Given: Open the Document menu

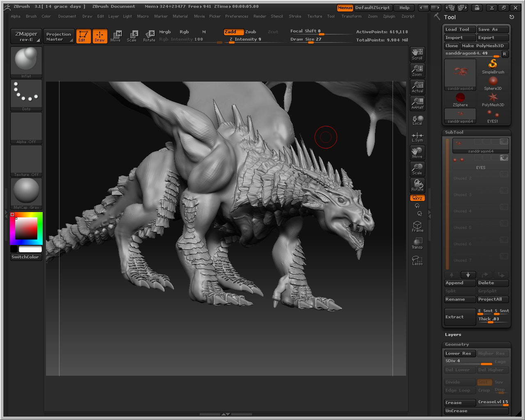Looking at the screenshot, I should pyautogui.click(x=67, y=16).
